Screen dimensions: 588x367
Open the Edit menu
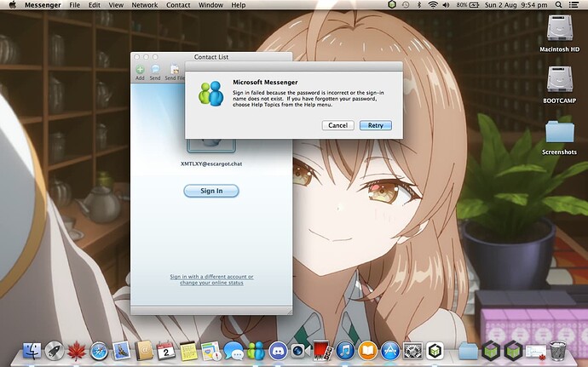click(x=94, y=5)
